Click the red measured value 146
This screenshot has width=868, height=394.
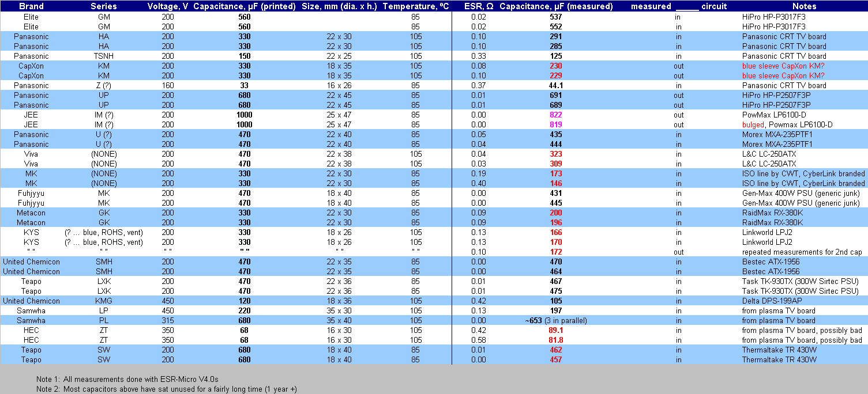556,183
